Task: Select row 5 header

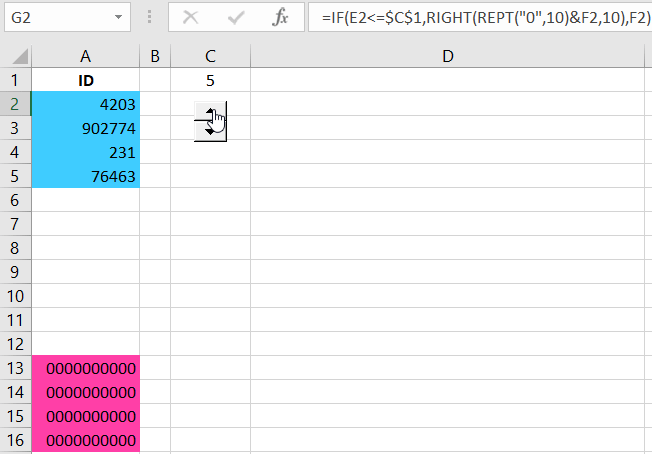Action: [15, 176]
